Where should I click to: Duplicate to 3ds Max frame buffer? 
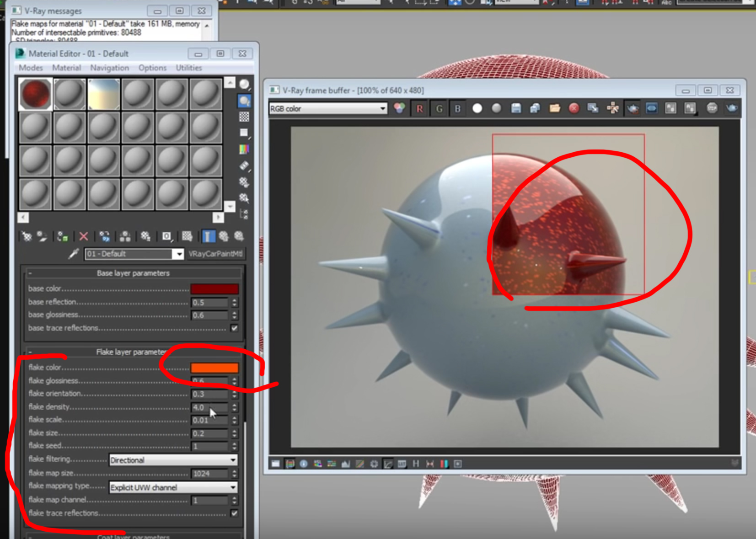coord(593,108)
